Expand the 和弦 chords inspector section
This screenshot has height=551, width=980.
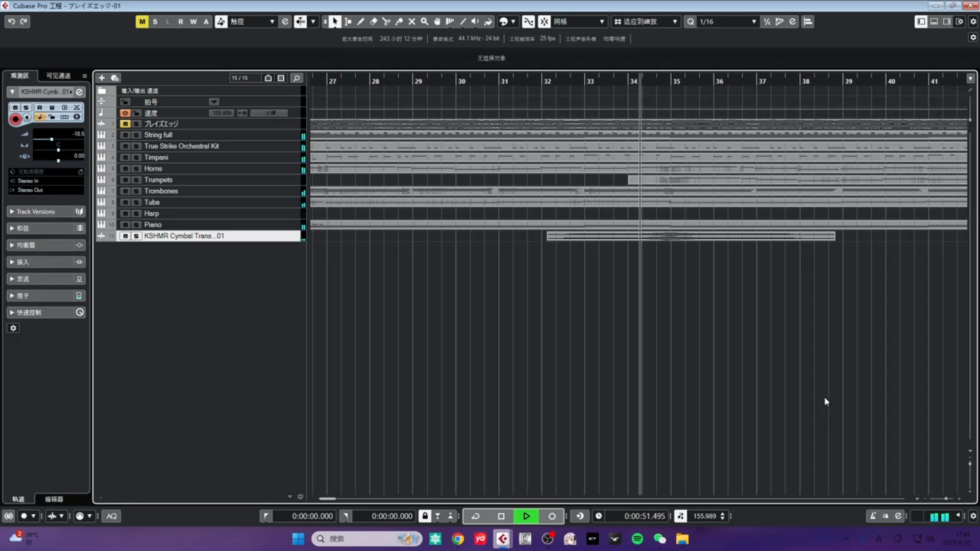[46, 228]
